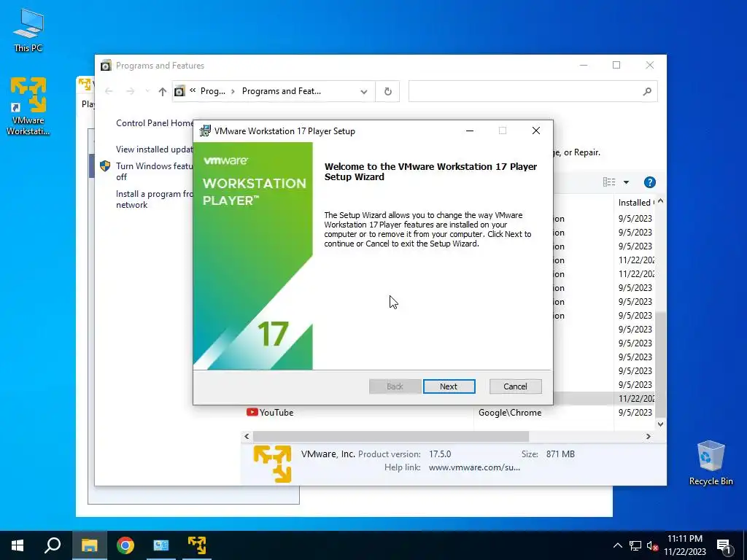Click horizontal scrollbar left arrow

tap(247, 436)
